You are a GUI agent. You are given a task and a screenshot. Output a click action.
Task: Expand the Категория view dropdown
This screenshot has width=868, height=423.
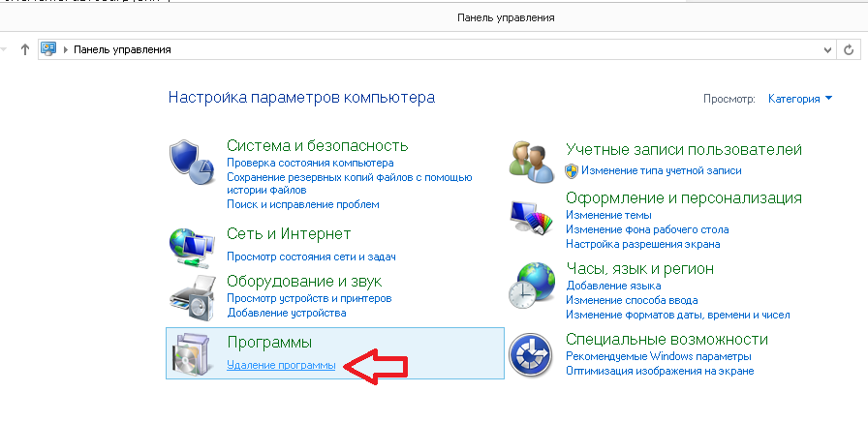pyautogui.click(x=799, y=99)
